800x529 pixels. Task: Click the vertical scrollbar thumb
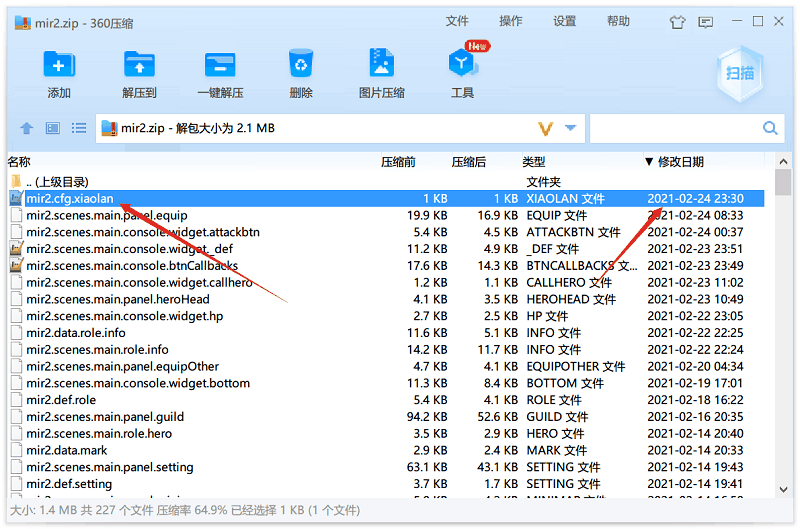(783, 182)
